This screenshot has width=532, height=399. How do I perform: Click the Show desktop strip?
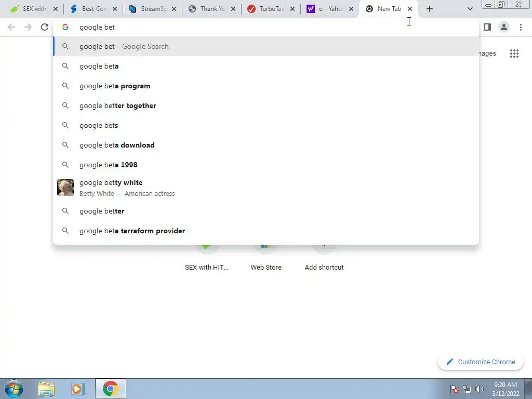[x=528, y=389]
